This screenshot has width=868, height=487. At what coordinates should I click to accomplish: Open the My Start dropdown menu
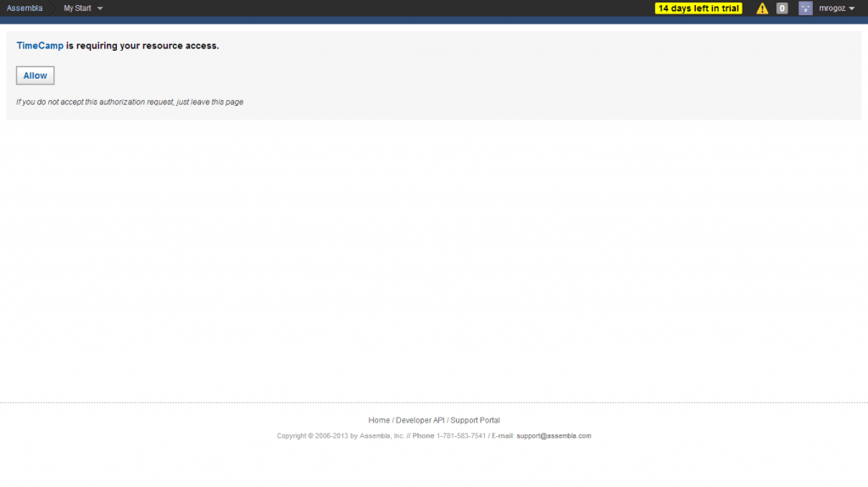pyautogui.click(x=83, y=8)
